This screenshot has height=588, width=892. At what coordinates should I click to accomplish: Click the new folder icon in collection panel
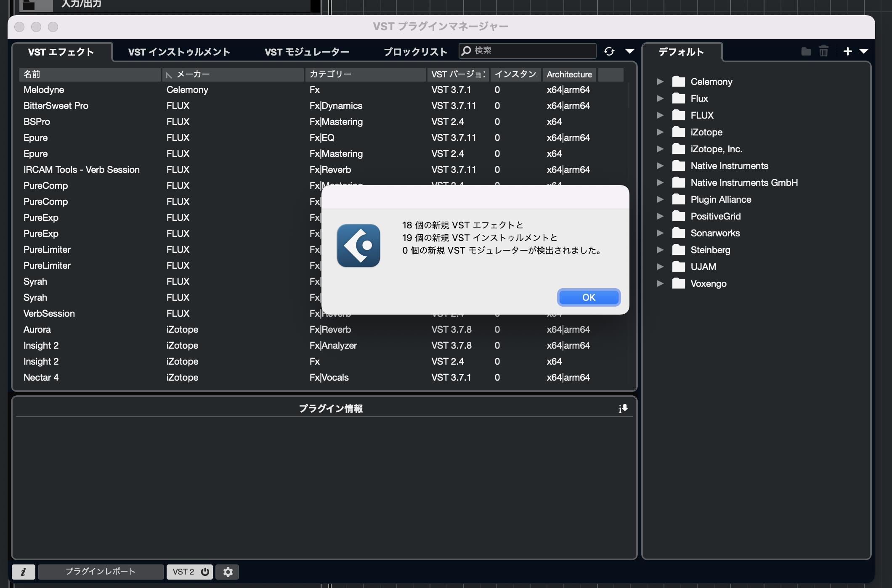pyautogui.click(x=806, y=51)
